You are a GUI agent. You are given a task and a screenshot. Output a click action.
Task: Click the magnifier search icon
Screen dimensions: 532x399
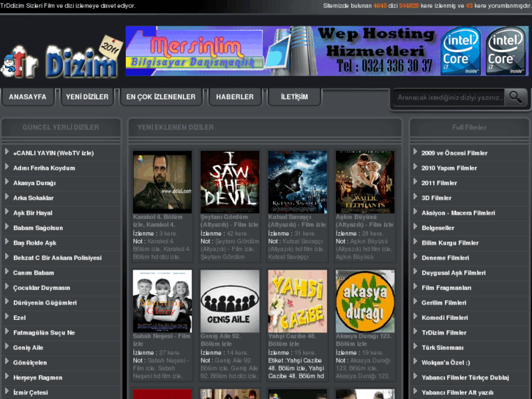515,97
